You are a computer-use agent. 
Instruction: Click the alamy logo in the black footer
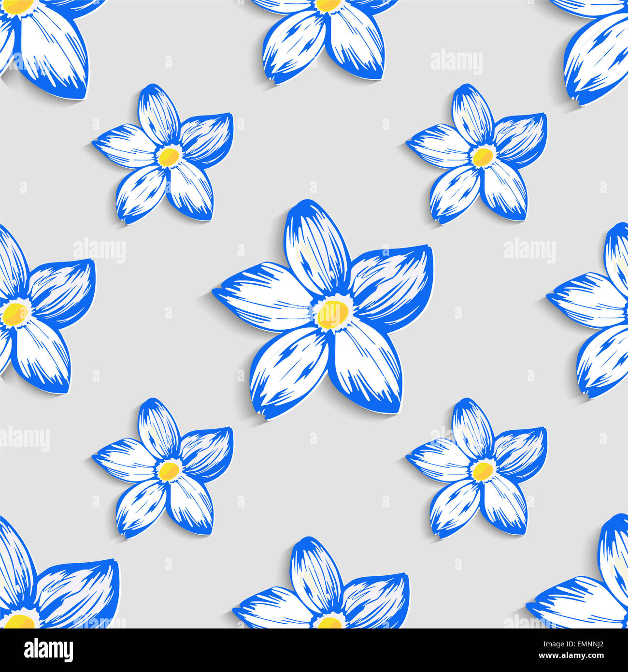(x=48, y=650)
